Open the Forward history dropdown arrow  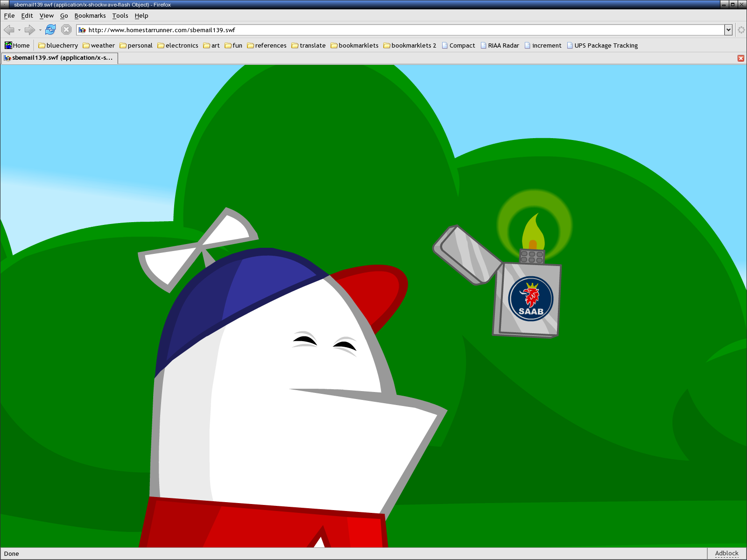[x=40, y=30]
